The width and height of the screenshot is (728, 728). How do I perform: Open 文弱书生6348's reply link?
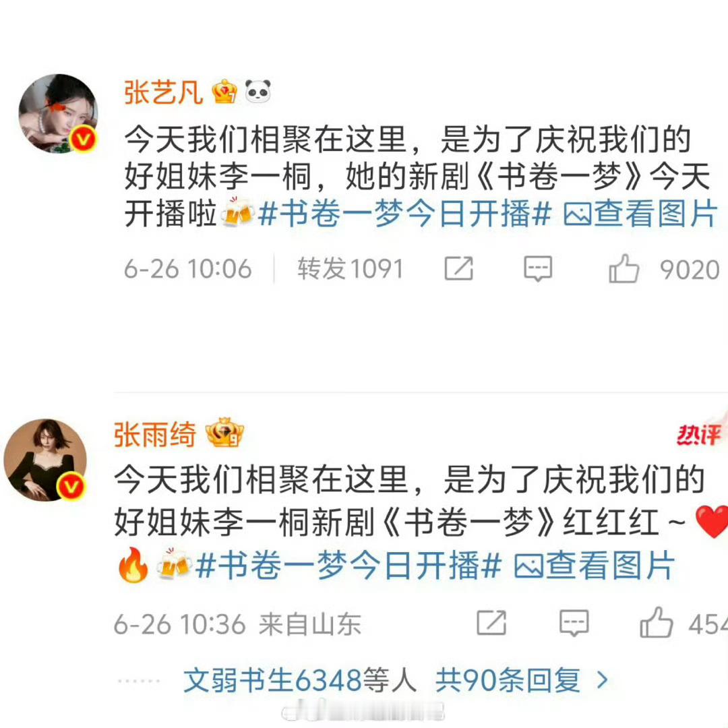(300, 681)
